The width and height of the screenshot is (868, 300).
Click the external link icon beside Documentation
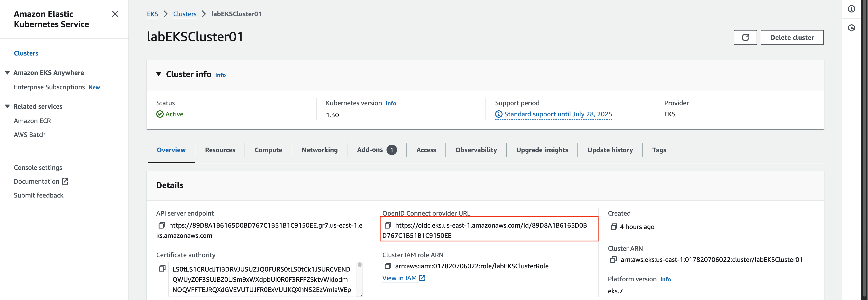[65, 181]
